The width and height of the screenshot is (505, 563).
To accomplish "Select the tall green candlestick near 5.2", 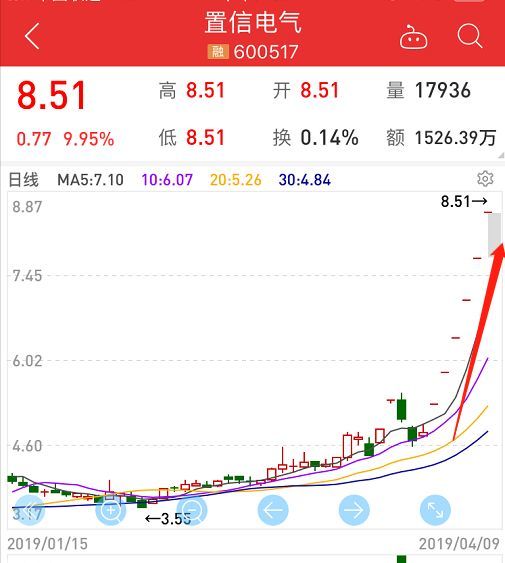I will [402, 408].
